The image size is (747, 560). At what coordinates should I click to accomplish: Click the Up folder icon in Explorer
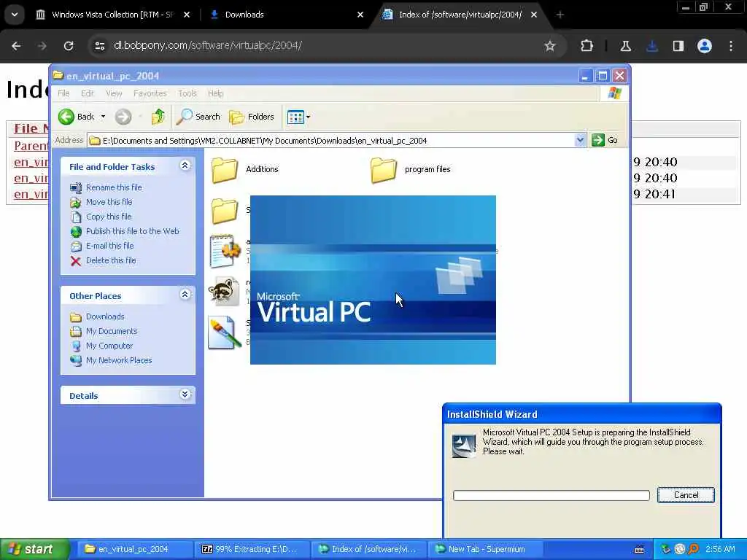pyautogui.click(x=158, y=117)
